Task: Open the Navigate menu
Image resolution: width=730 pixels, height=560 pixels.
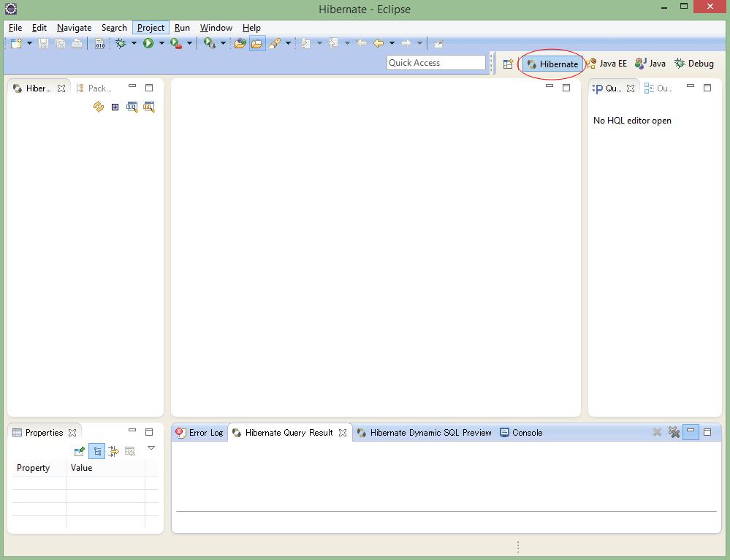Action: [x=74, y=28]
